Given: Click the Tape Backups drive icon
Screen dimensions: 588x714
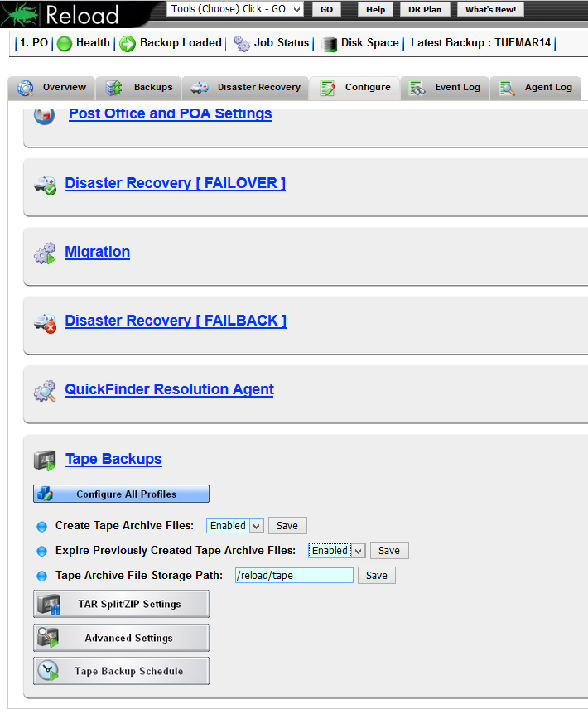Looking at the screenshot, I should point(45,461).
